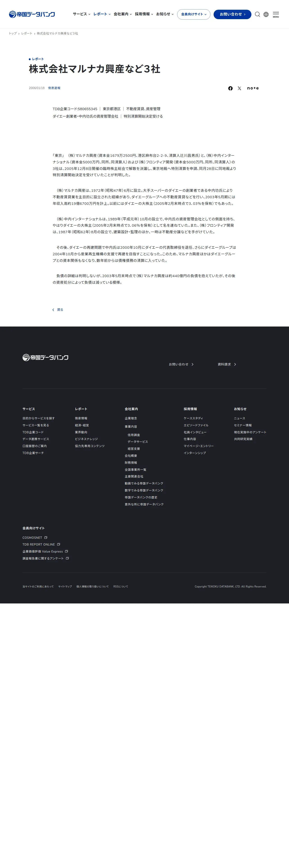This screenshot has height=868, width=289.
Task: Open footer 目的からサービスを探す link
Action: tap(39, 418)
